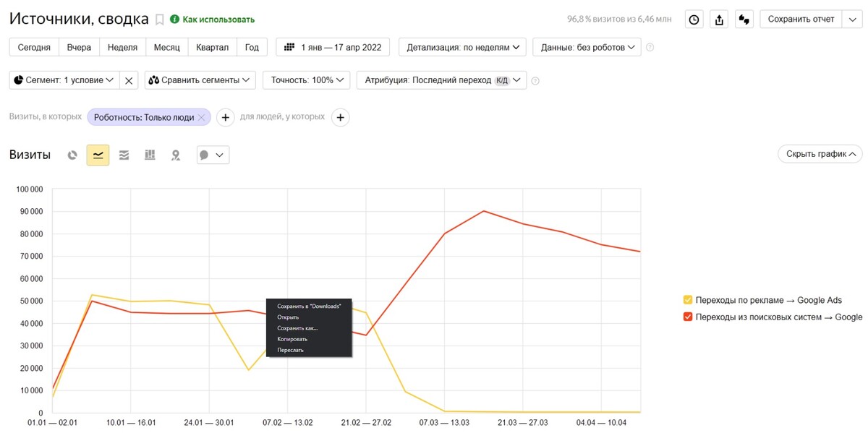Clear the segment with the X button

[129, 80]
